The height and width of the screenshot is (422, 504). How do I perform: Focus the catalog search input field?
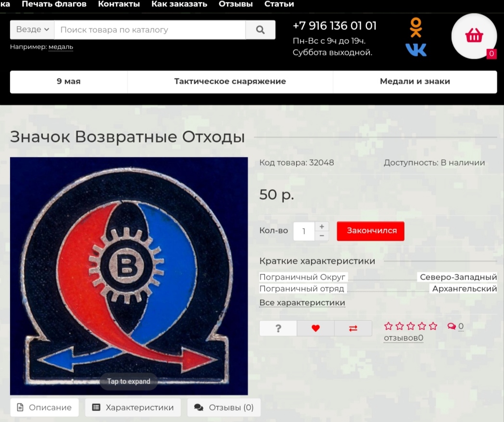(150, 30)
